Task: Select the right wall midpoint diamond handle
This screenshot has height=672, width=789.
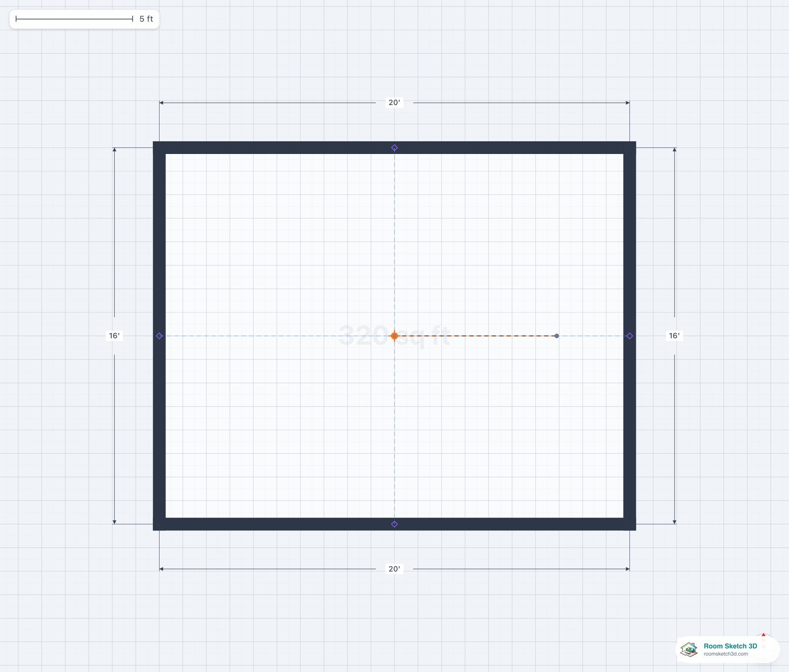Action: click(x=630, y=336)
